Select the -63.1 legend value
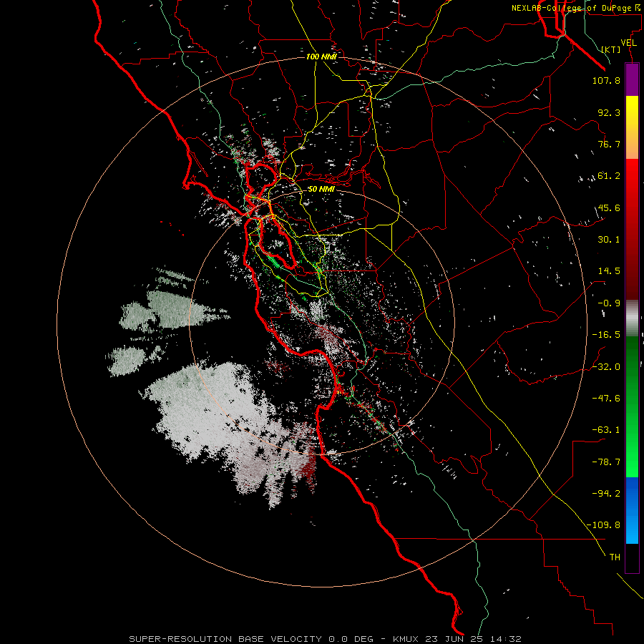 [x=606, y=430]
